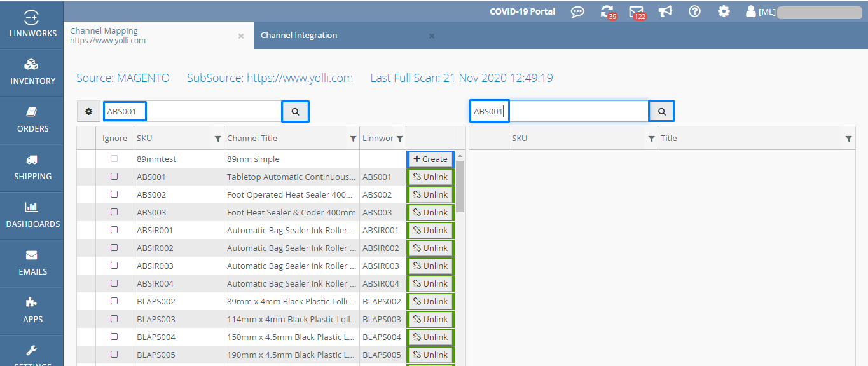Click Create button for 89mmtest
The image size is (868, 366).
[x=431, y=159]
